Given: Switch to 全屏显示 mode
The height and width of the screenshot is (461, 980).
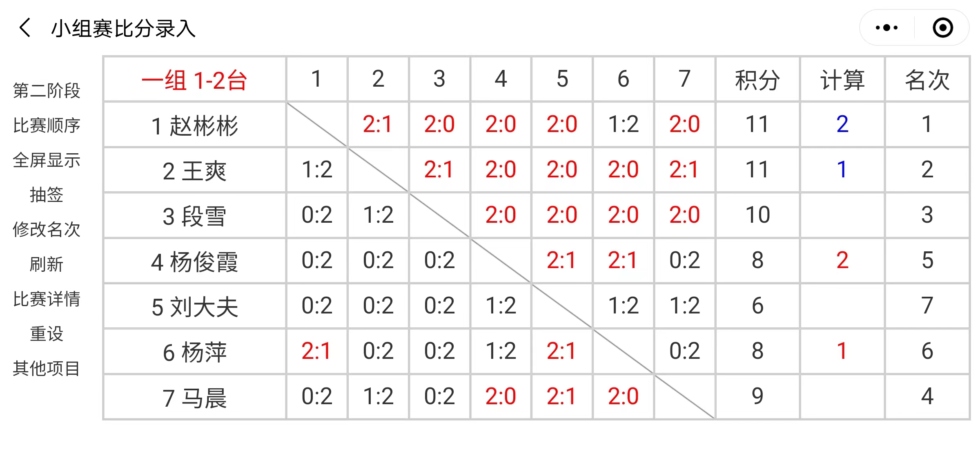Looking at the screenshot, I should point(47,160).
